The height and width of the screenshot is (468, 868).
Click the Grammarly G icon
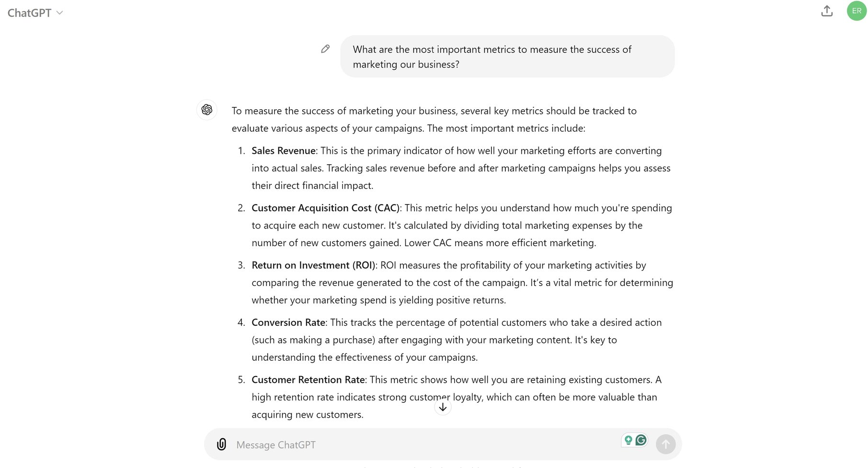click(641, 440)
